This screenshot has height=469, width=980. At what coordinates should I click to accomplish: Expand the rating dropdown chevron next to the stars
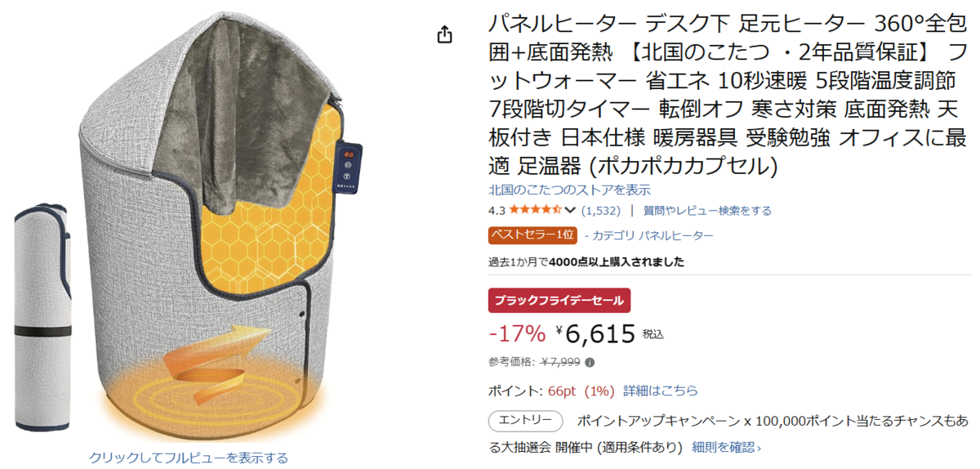570,211
